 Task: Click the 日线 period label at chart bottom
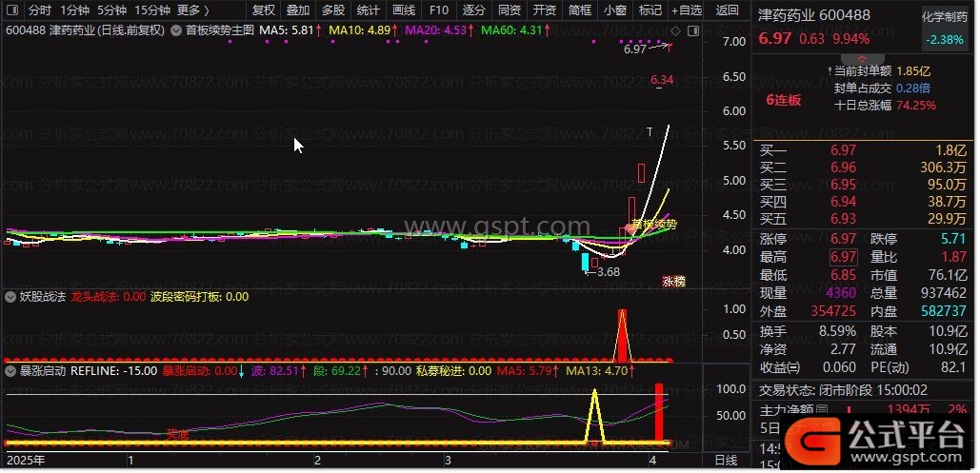tap(726, 461)
